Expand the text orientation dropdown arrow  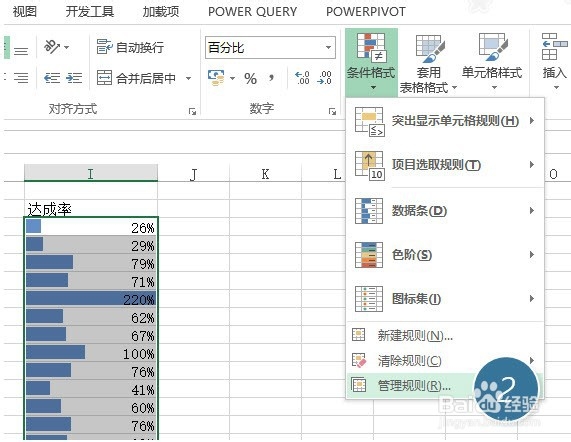(66, 47)
